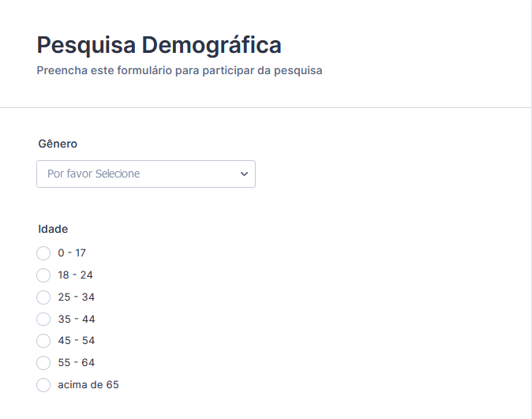This screenshot has height=419, width=532.
Task: Pick the 25 - 34 radio circle
Action: (x=43, y=297)
